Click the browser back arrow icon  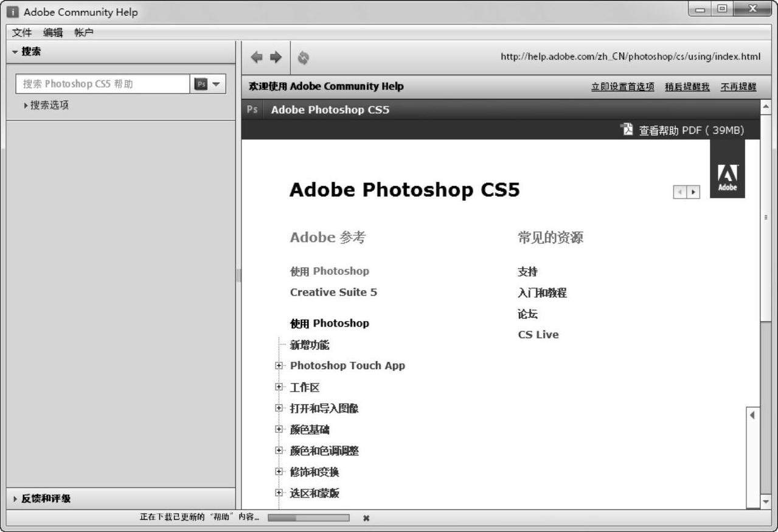257,57
